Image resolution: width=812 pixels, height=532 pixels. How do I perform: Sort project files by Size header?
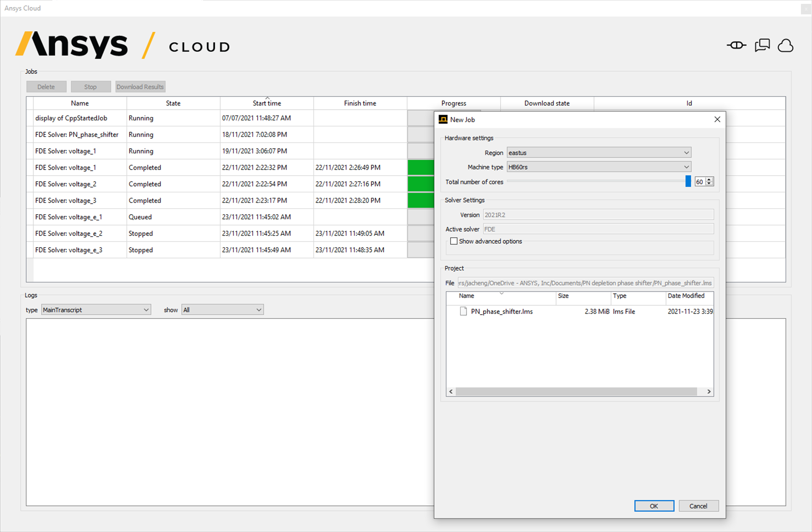click(x=583, y=296)
